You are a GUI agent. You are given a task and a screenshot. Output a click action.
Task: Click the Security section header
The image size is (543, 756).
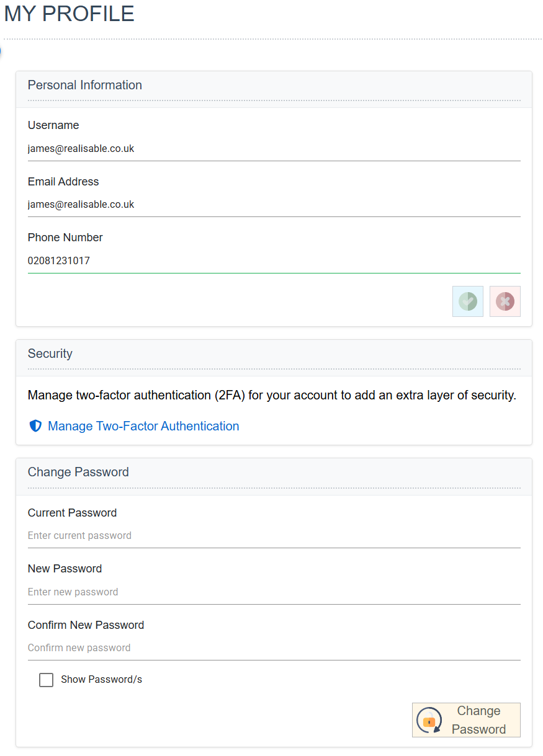[50, 354]
